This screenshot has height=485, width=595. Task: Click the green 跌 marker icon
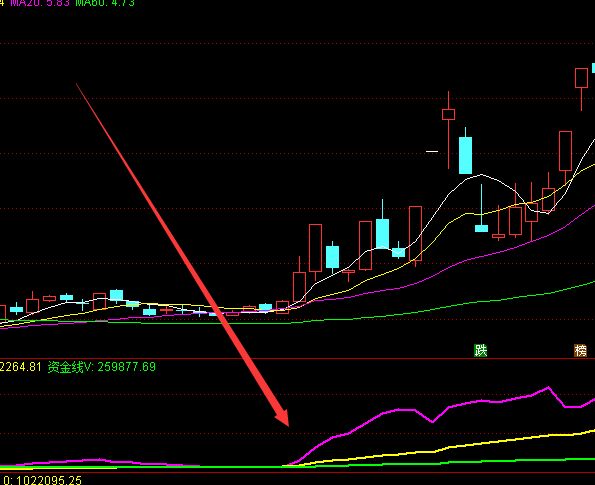pos(480,350)
